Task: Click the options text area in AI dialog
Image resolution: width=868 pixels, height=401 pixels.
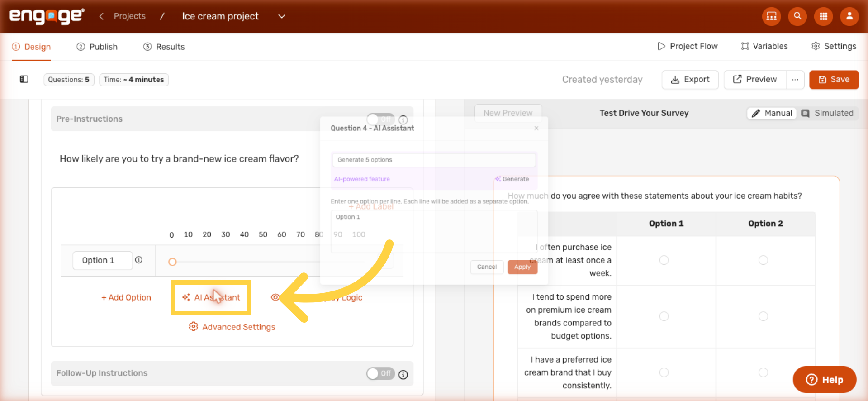Action: (434, 231)
